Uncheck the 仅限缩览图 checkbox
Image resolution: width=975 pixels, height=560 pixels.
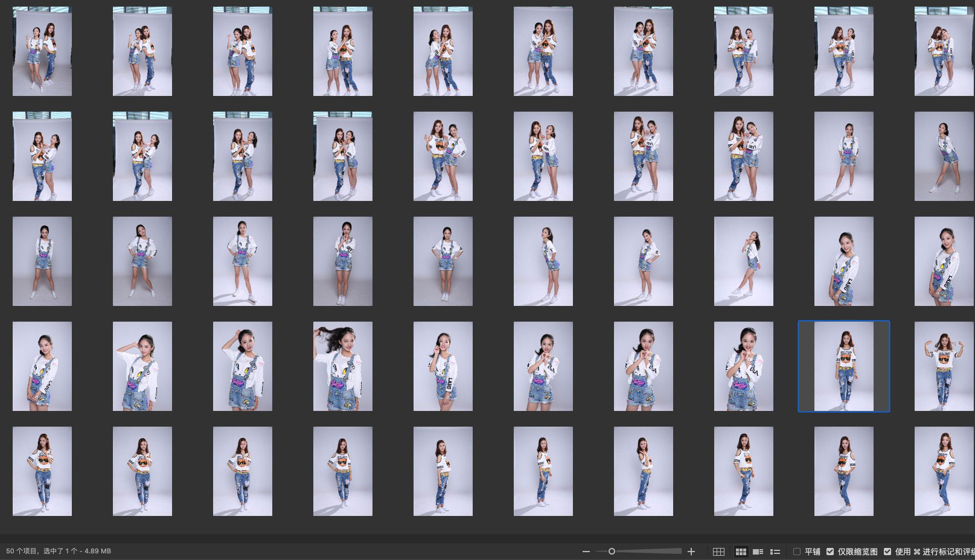[x=830, y=552]
